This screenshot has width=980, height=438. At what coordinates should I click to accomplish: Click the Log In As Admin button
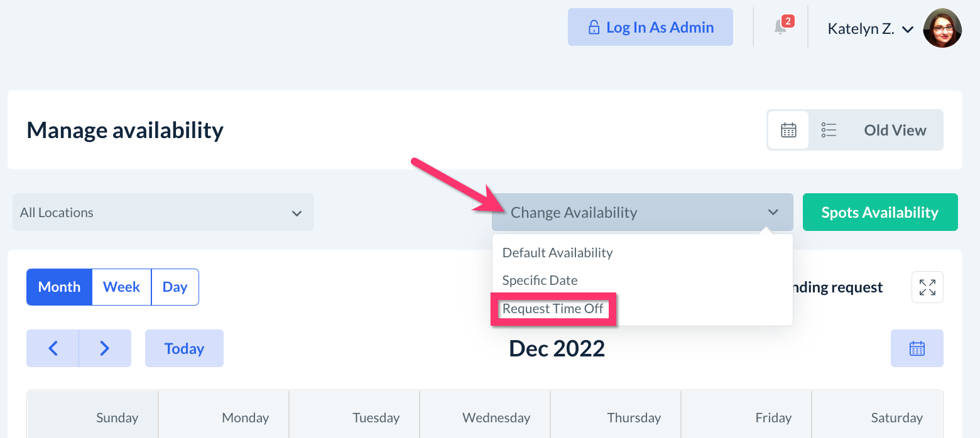click(650, 27)
